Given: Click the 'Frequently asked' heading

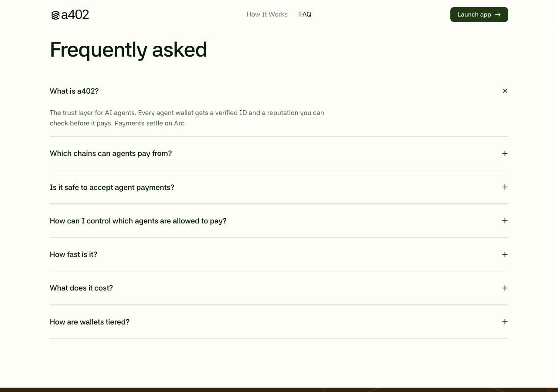Looking at the screenshot, I should point(128,50).
